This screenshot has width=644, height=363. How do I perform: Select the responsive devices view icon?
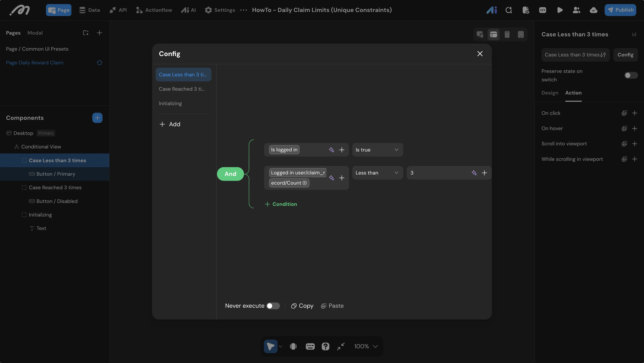point(480,34)
